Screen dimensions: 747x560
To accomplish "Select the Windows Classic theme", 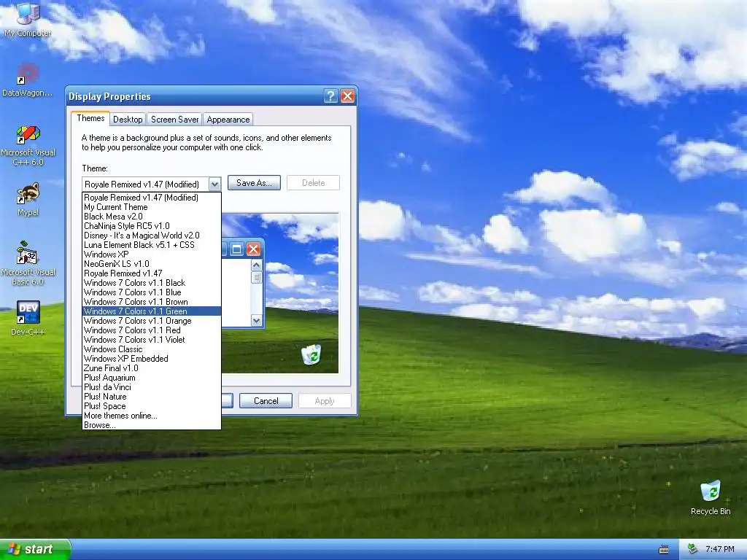I will pos(152,349).
